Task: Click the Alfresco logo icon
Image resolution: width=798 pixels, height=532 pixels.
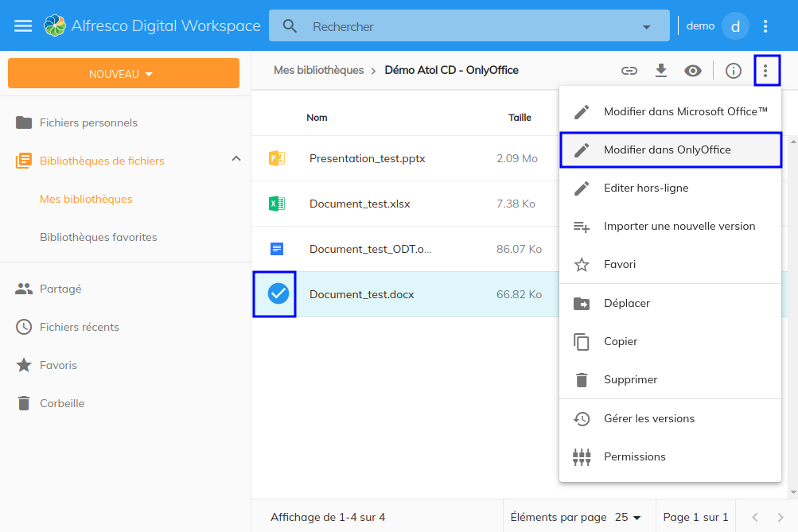Action: [55, 26]
